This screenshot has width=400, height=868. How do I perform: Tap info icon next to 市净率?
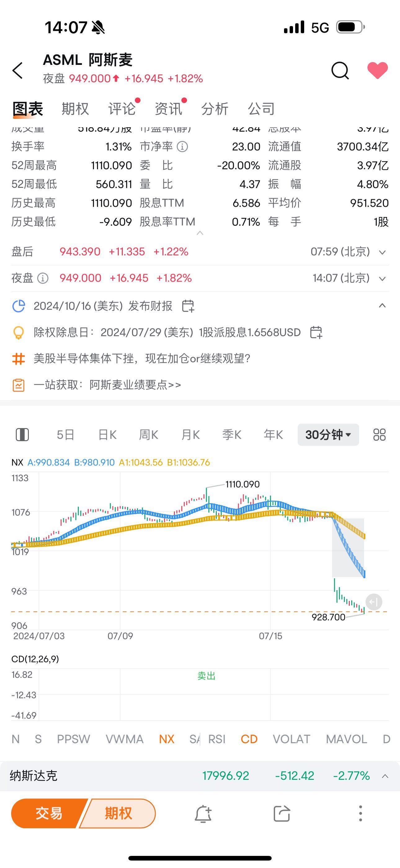coord(183,147)
